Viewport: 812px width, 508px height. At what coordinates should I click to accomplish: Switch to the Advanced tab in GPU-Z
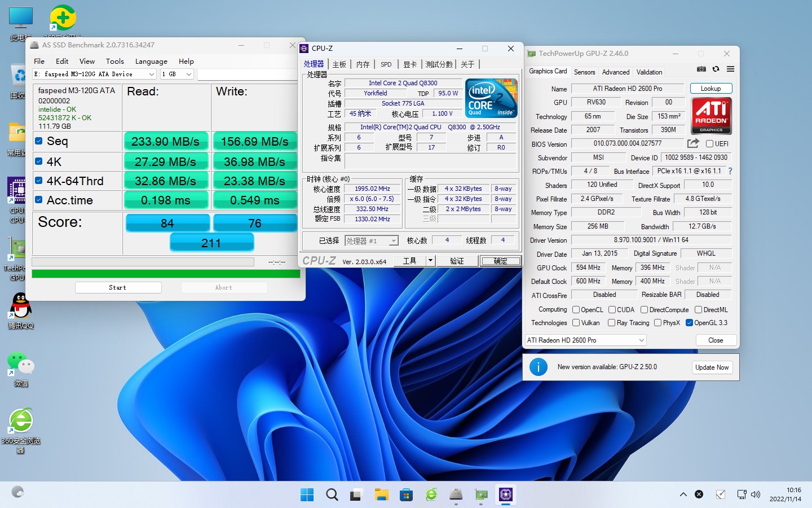click(616, 72)
